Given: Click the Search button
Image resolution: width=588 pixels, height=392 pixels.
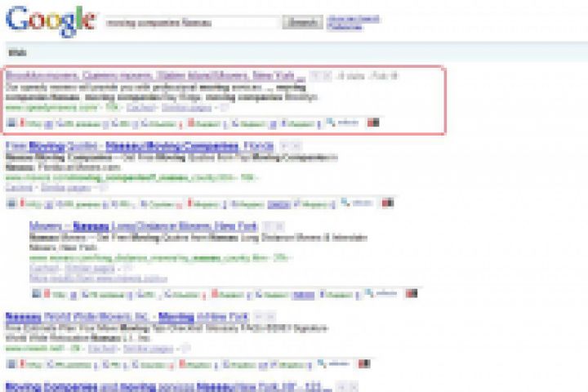Looking at the screenshot, I should coord(302,23).
